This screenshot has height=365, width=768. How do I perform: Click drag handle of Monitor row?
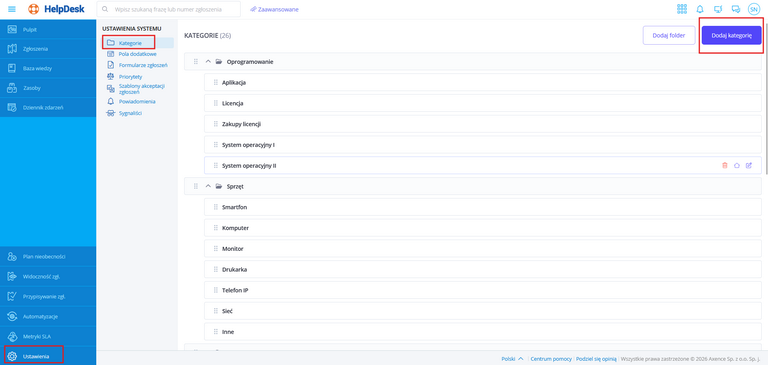tap(216, 249)
